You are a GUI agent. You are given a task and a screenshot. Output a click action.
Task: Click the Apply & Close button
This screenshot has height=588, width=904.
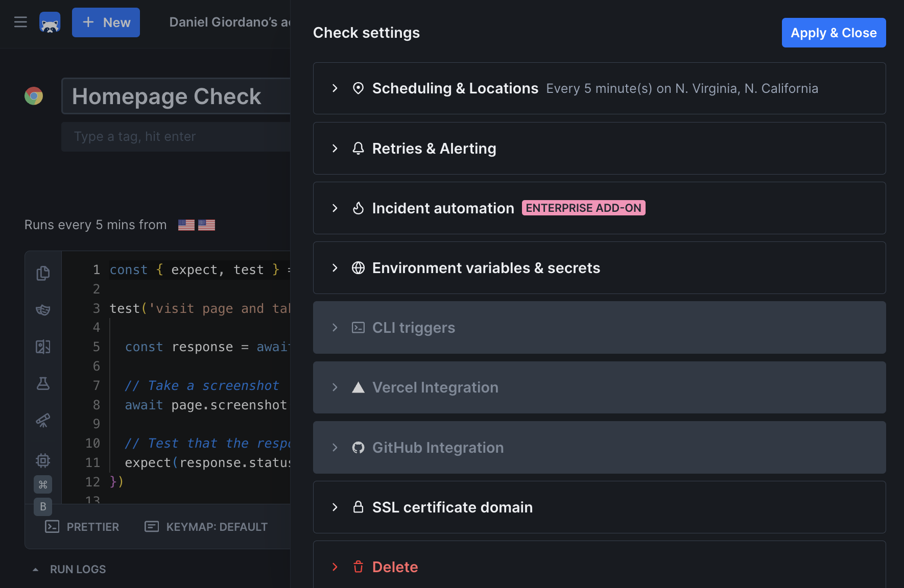click(834, 33)
